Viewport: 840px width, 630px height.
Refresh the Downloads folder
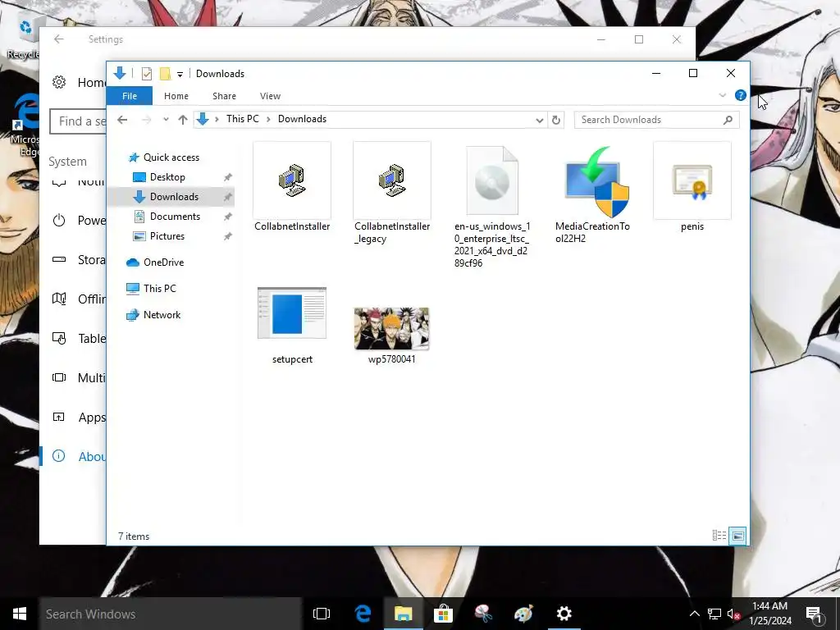[x=556, y=120]
